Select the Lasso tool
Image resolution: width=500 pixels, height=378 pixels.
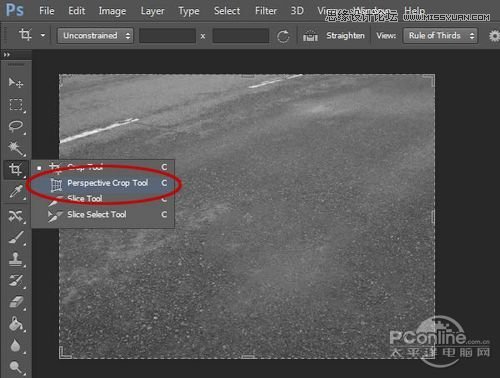pos(16,126)
